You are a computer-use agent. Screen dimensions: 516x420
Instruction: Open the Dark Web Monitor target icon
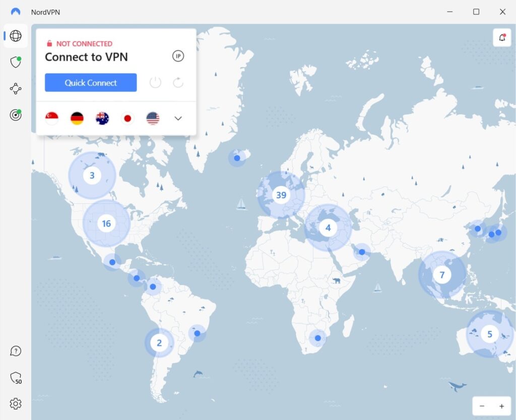tap(16, 115)
